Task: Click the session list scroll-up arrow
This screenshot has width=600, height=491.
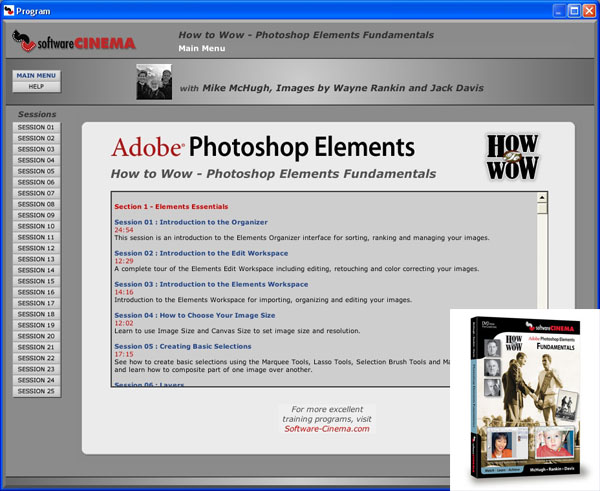Action: [542, 197]
